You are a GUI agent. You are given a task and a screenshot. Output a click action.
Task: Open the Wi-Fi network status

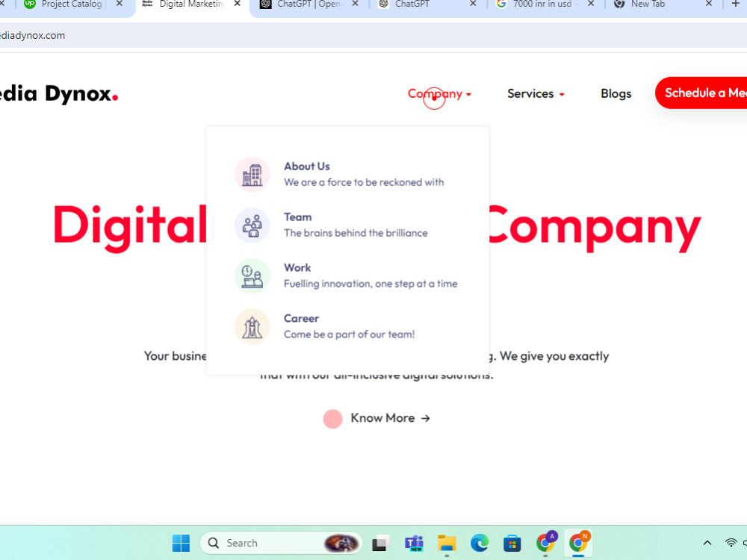click(731, 543)
